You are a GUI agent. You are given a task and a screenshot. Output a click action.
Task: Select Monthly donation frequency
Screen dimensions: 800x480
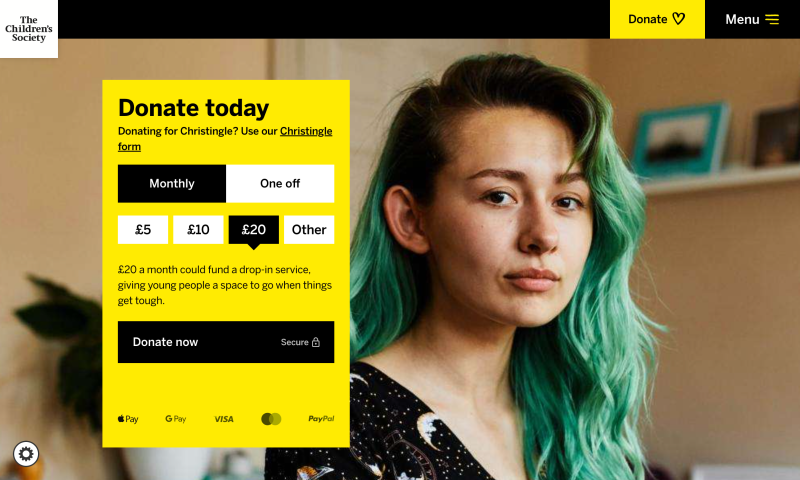[x=172, y=184]
